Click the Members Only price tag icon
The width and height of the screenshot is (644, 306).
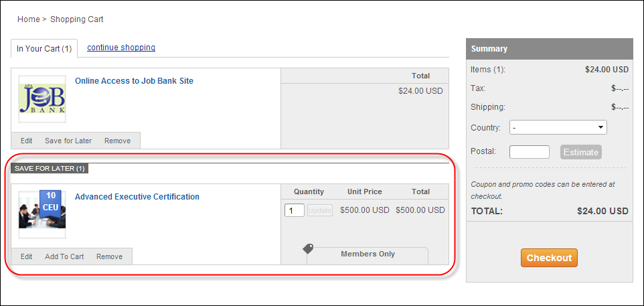308,248
